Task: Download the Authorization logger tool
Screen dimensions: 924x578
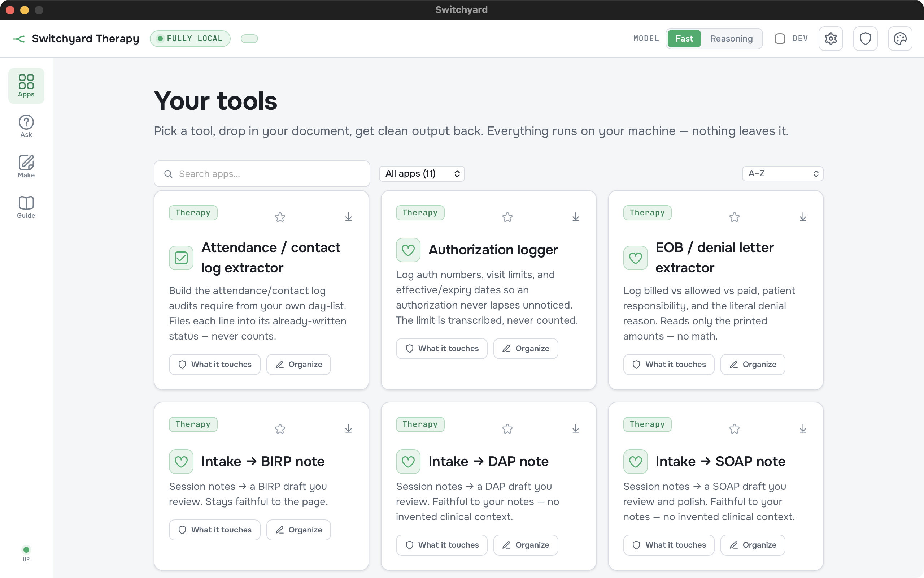Action: point(575,217)
